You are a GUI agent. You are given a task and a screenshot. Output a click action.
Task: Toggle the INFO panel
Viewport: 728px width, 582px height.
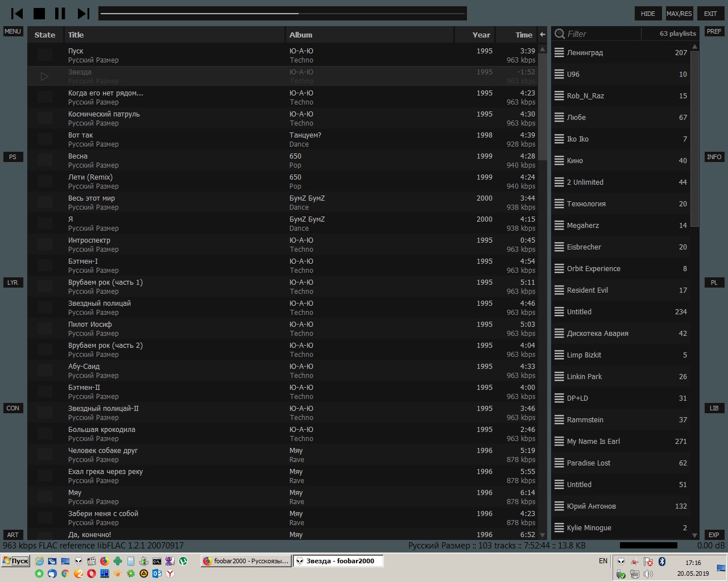point(714,157)
